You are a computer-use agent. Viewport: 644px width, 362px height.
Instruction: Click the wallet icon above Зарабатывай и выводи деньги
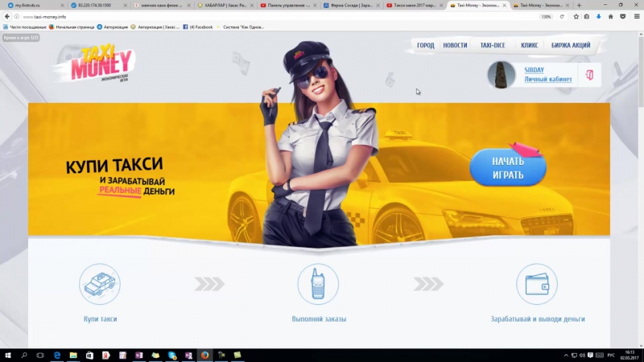(x=537, y=284)
